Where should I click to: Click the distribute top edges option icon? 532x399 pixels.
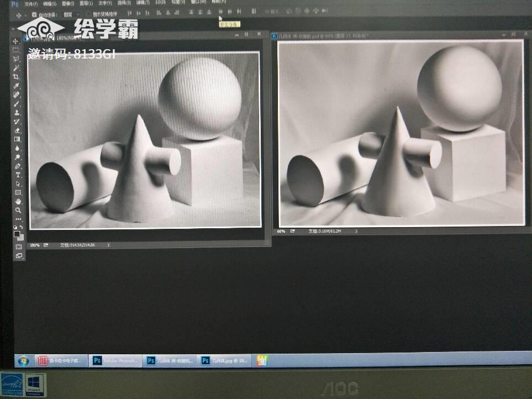[191, 12]
